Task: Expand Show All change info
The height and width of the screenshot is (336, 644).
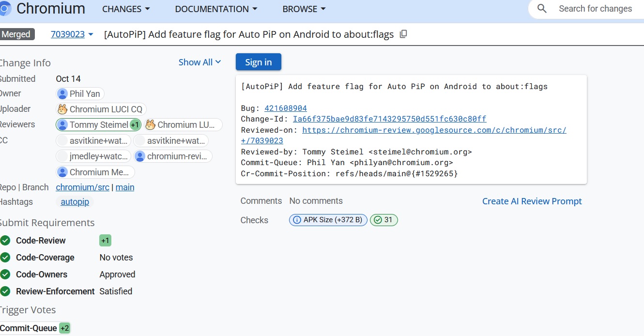Action: point(199,62)
